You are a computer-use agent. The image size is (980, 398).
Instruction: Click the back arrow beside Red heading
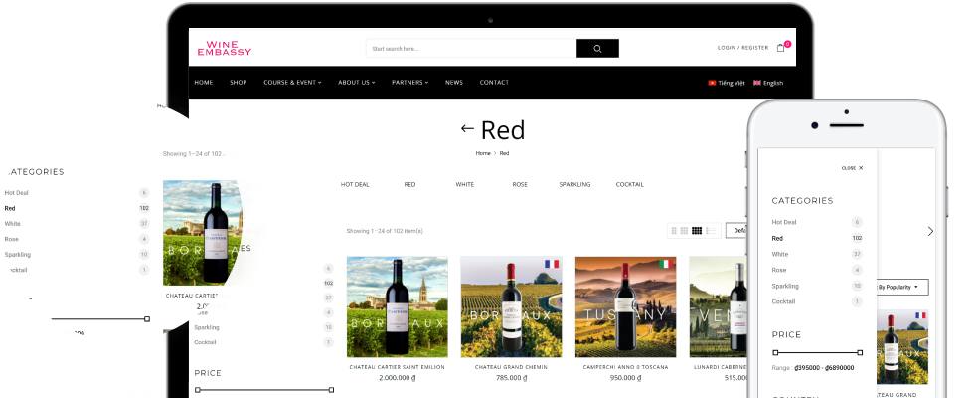[467, 129]
